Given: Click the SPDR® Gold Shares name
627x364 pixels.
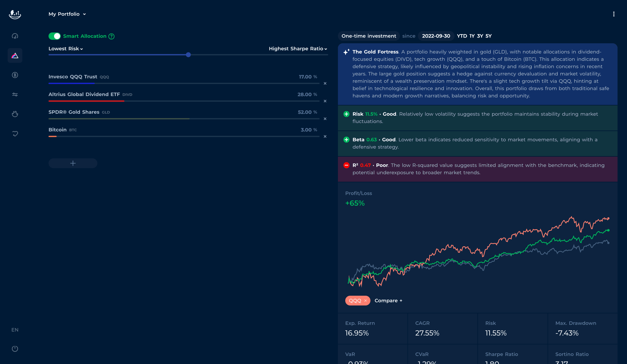Looking at the screenshot, I should tap(74, 112).
